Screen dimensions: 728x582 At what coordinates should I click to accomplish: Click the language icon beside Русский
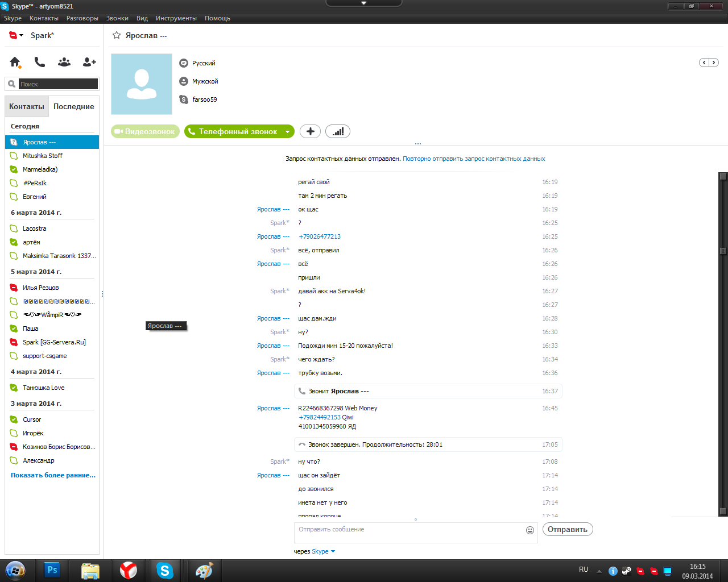click(x=184, y=63)
